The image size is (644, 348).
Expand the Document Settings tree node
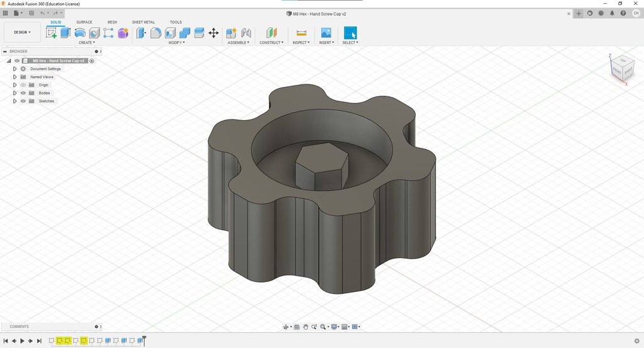[x=14, y=69]
